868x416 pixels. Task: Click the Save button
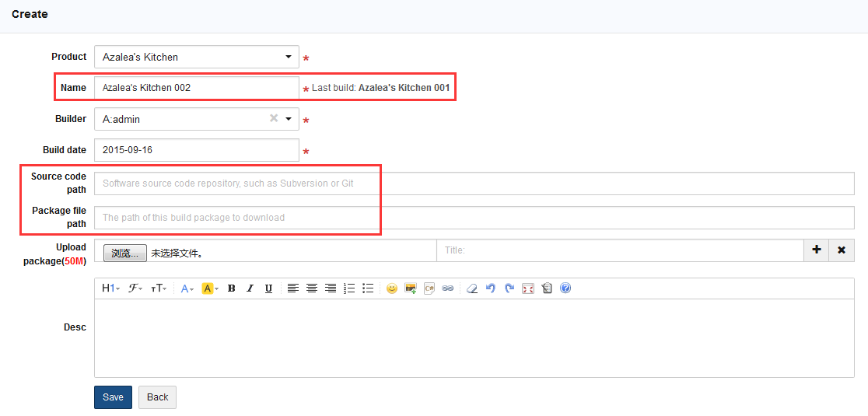(x=113, y=397)
